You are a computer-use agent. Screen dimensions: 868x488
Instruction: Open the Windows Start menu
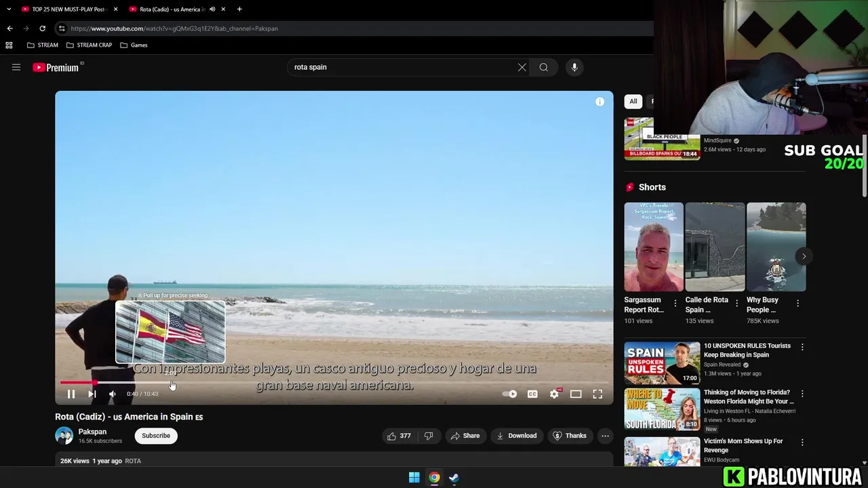point(414,477)
